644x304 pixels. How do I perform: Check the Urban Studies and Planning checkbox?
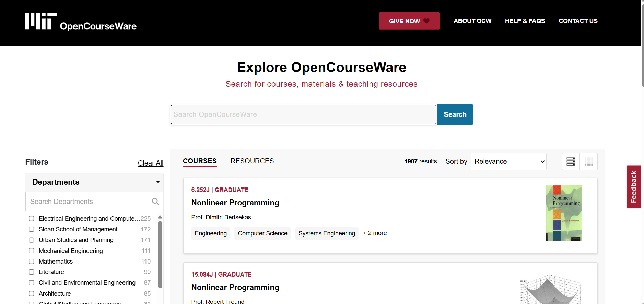coord(32,240)
